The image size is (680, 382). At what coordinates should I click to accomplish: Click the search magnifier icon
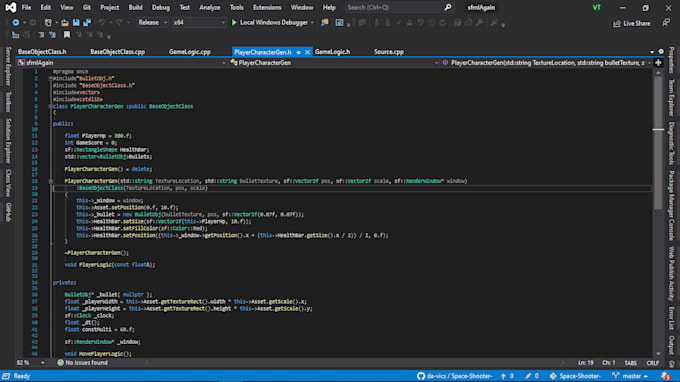(x=448, y=7)
